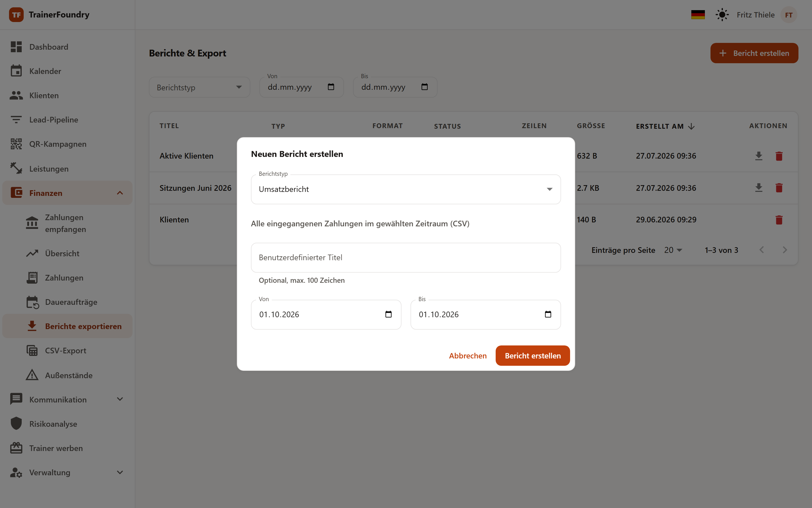Image resolution: width=812 pixels, height=508 pixels.
Task: Change Einträge pro Seite value 20
Action: pyautogui.click(x=673, y=250)
